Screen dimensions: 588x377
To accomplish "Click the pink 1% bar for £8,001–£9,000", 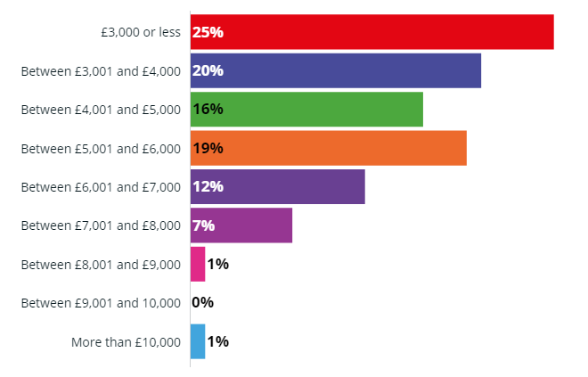I will [198, 264].
